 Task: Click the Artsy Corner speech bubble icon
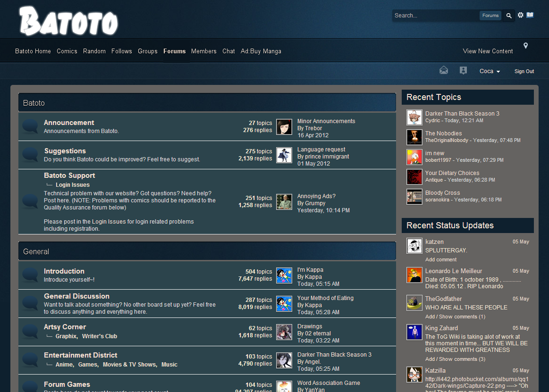[x=30, y=332]
